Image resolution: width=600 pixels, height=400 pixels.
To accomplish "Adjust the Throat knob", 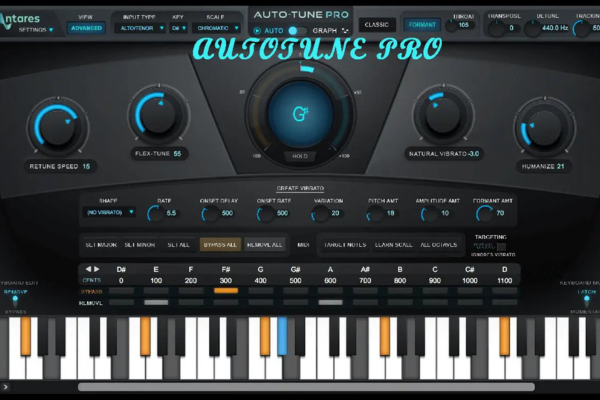I will point(451,26).
